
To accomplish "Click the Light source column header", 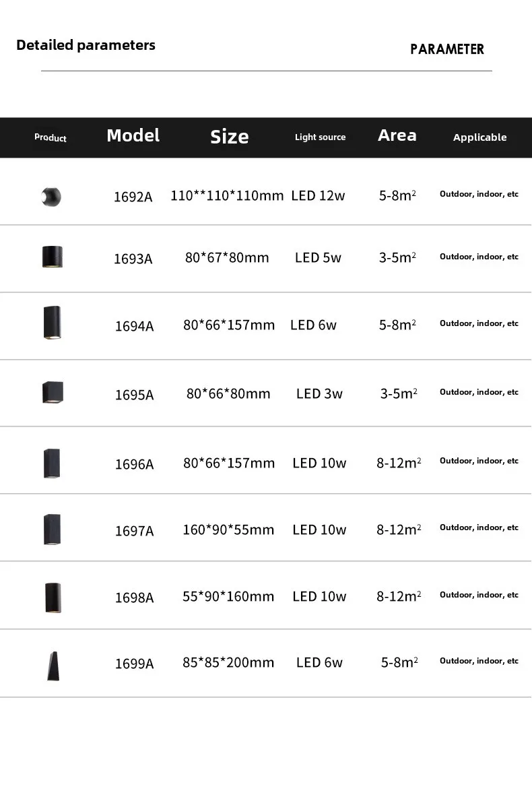I will (x=320, y=137).
